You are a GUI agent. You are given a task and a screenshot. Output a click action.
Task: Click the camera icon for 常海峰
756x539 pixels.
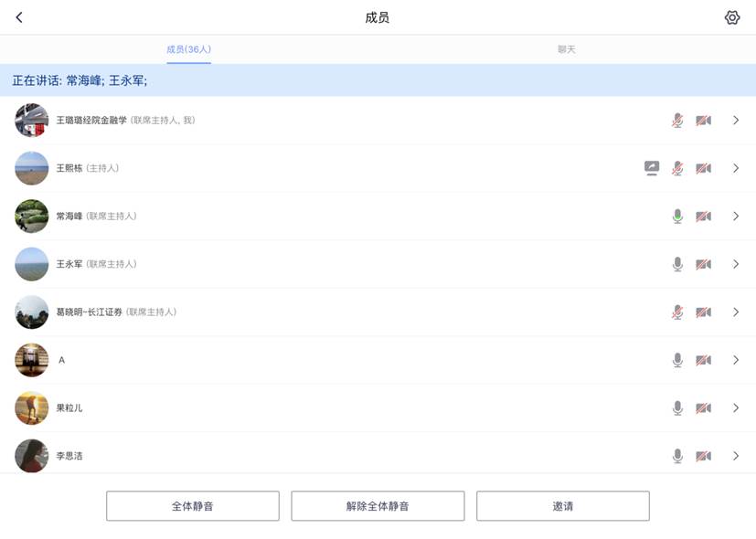pyautogui.click(x=703, y=217)
